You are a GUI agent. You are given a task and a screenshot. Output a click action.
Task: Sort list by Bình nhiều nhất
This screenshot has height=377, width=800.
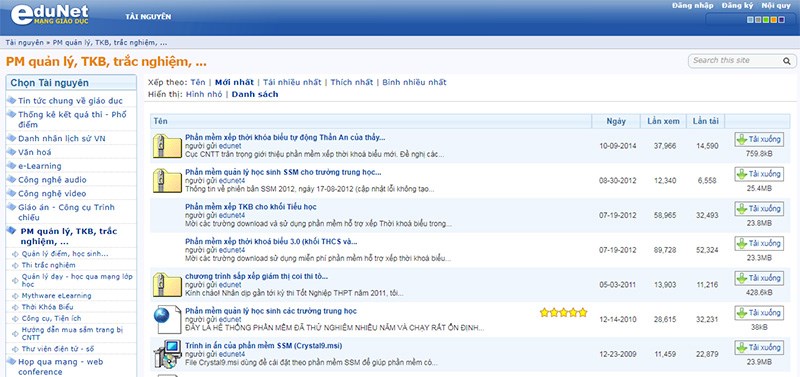414,82
